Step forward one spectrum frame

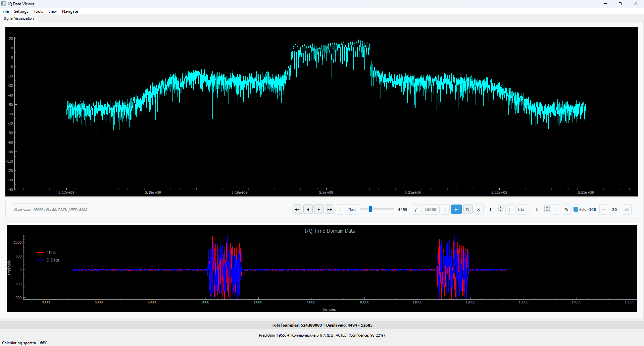click(x=318, y=210)
